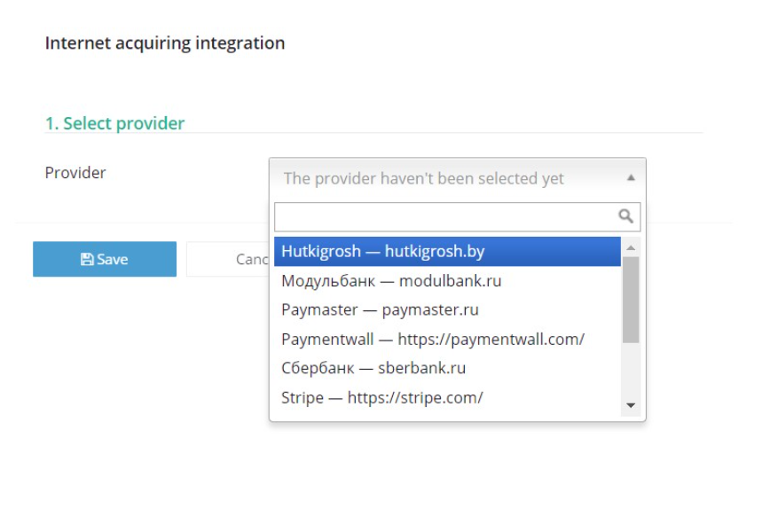This screenshot has height=532, width=762.
Task: Select Hutkigrosh — hutkigrosh.by option
Action: [447, 251]
